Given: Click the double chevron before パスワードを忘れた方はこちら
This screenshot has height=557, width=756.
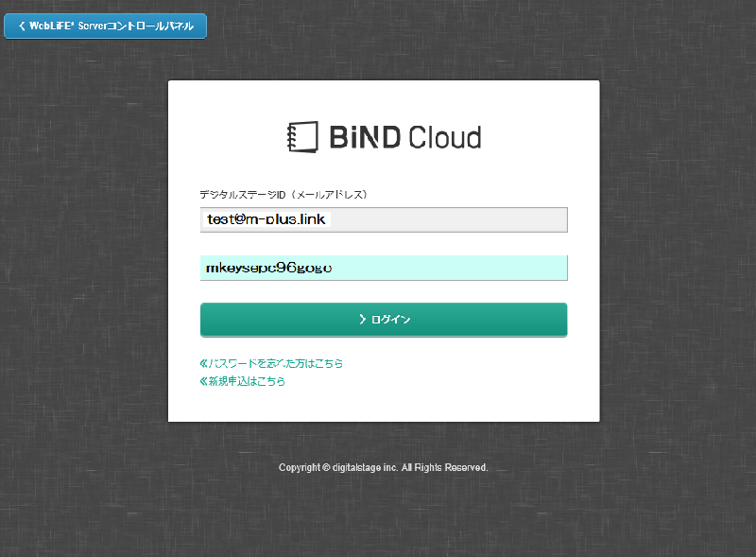Looking at the screenshot, I should click(204, 363).
